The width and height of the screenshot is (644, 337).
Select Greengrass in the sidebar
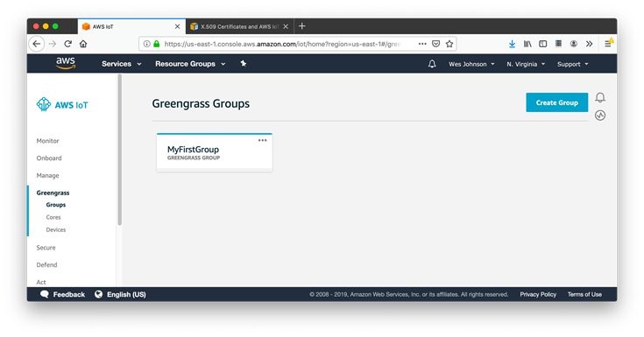click(x=53, y=193)
